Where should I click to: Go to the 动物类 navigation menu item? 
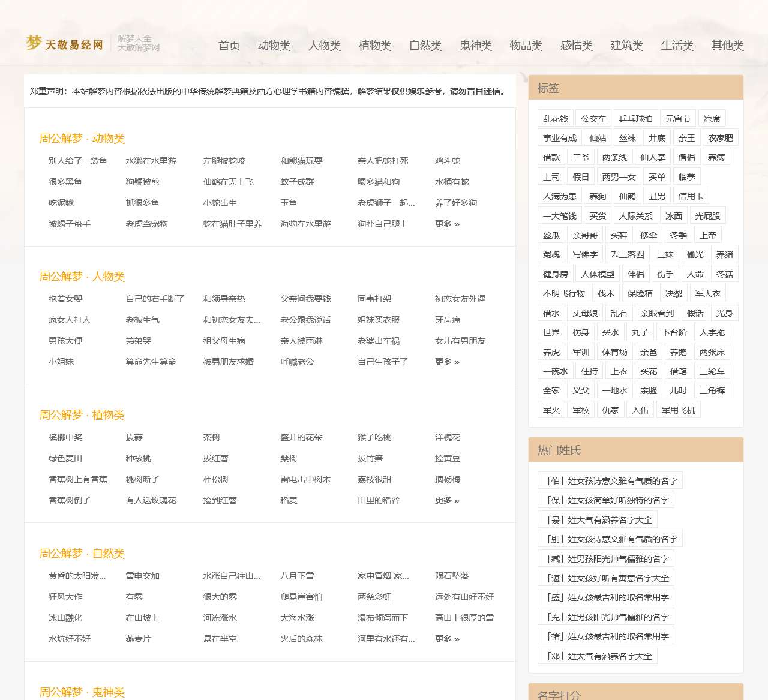274,46
